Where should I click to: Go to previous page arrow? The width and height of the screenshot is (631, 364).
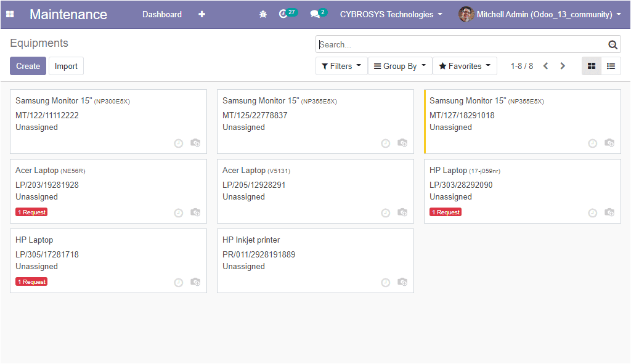click(x=546, y=66)
